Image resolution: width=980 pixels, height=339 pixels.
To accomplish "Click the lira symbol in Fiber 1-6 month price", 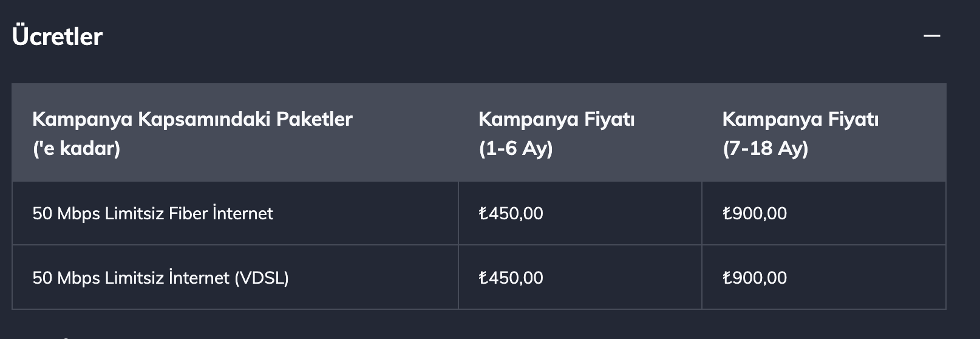I will coord(483,213).
